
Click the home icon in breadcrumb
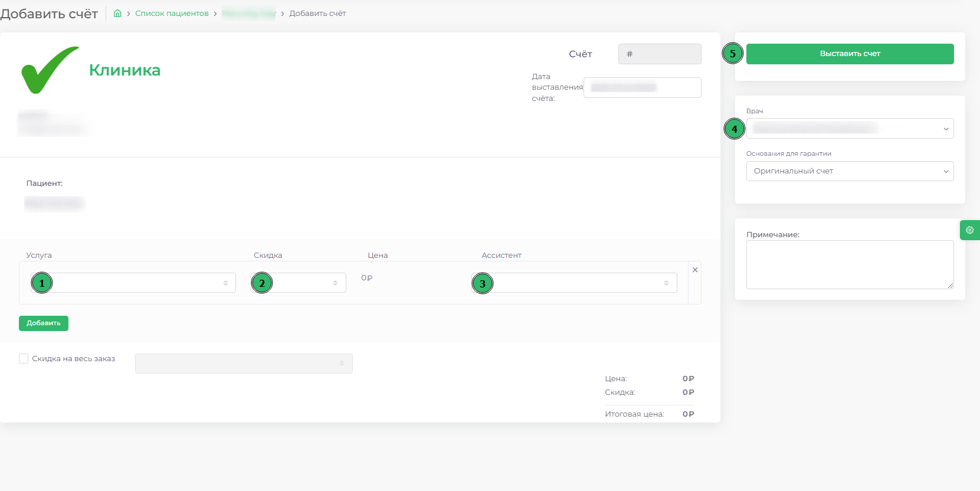[x=117, y=14]
